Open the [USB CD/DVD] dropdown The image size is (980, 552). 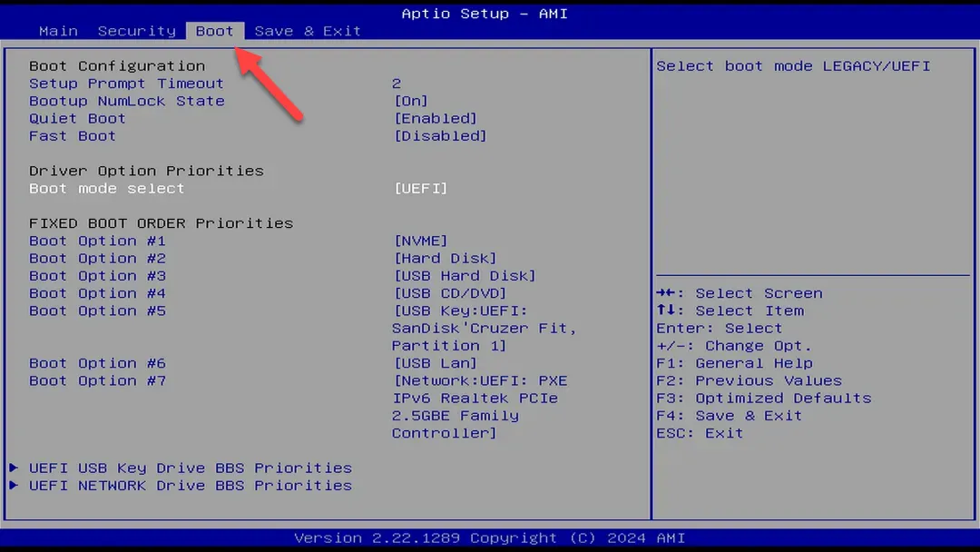pos(450,293)
